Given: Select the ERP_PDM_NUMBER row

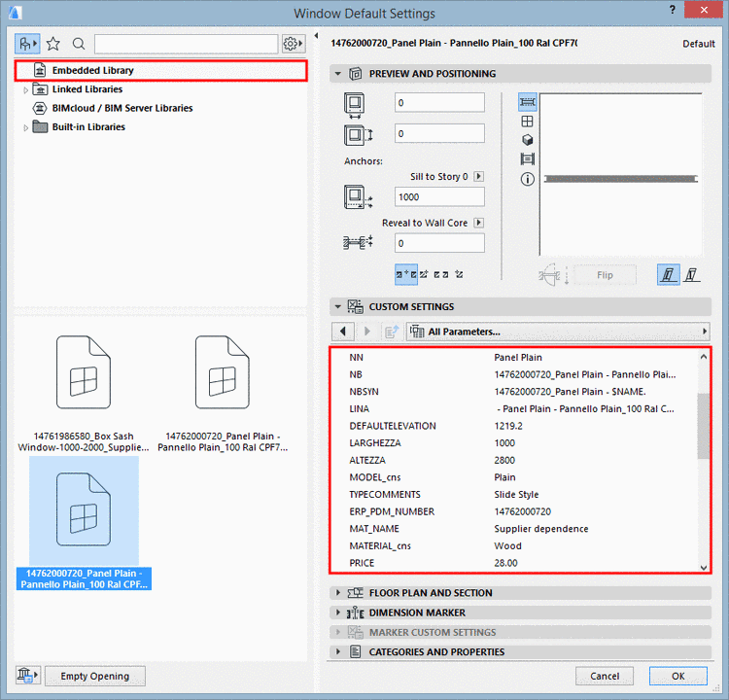Looking at the screenshot, I should click(x=514, y=511).
